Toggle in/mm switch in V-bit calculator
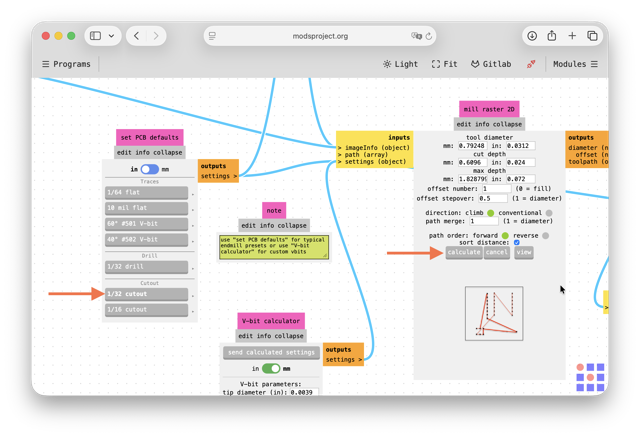This screenshot has width=640, height=437. 271,368
